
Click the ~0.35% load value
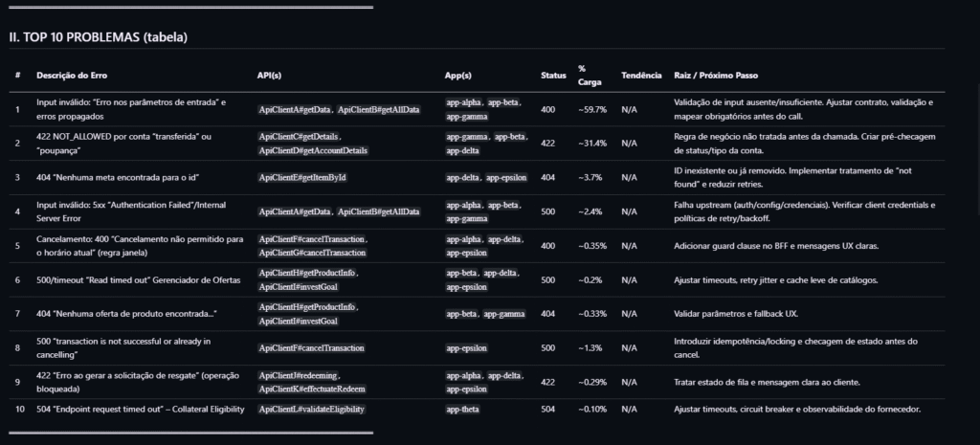592,246
